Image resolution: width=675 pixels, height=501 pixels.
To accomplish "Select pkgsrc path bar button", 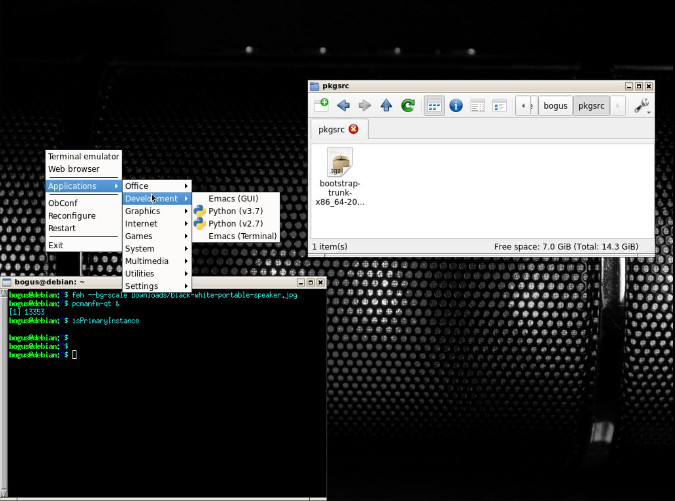I will (591, 106).
